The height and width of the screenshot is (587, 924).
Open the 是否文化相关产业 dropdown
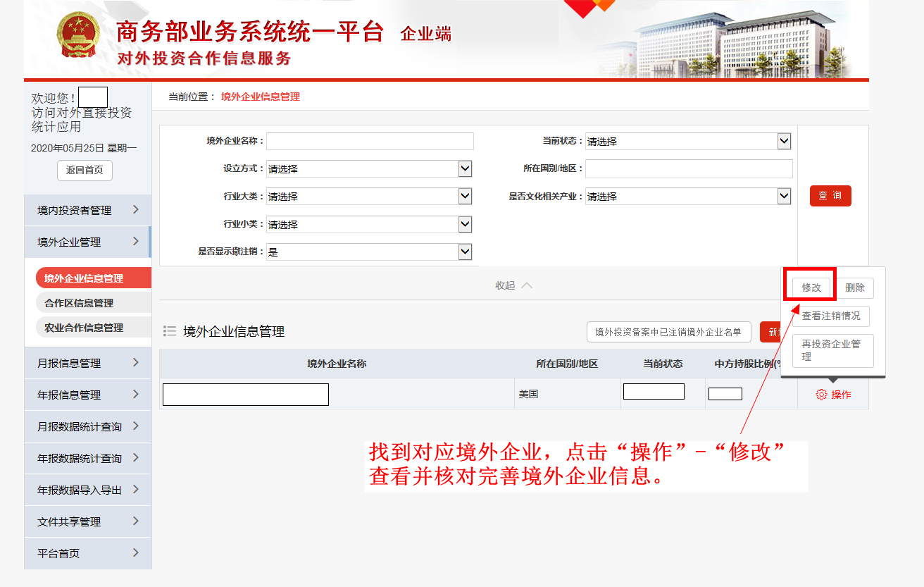tap(688, 197)
